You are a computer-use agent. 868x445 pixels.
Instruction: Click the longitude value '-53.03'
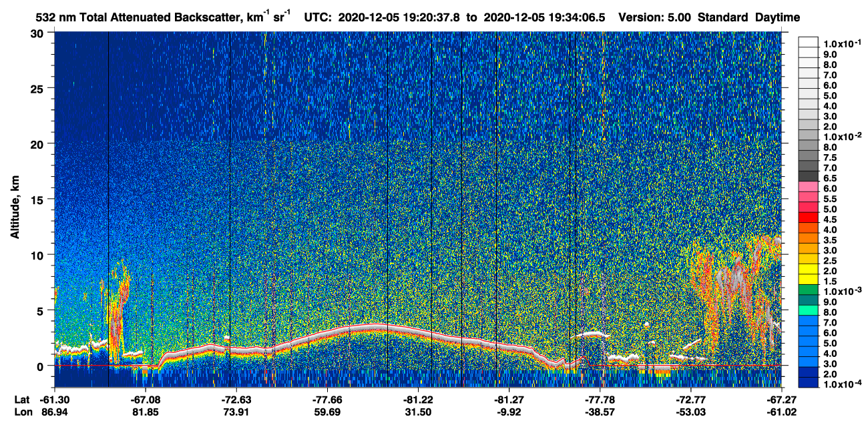click(690, 412)
